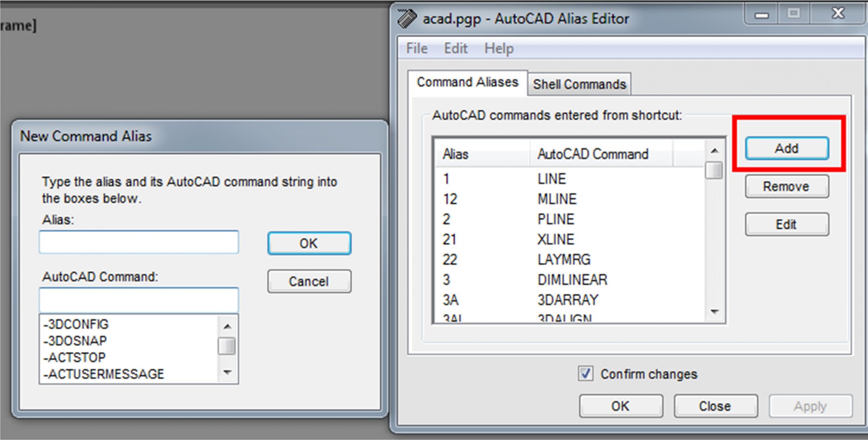Close the Alias Editor with X

coord(838,14)
